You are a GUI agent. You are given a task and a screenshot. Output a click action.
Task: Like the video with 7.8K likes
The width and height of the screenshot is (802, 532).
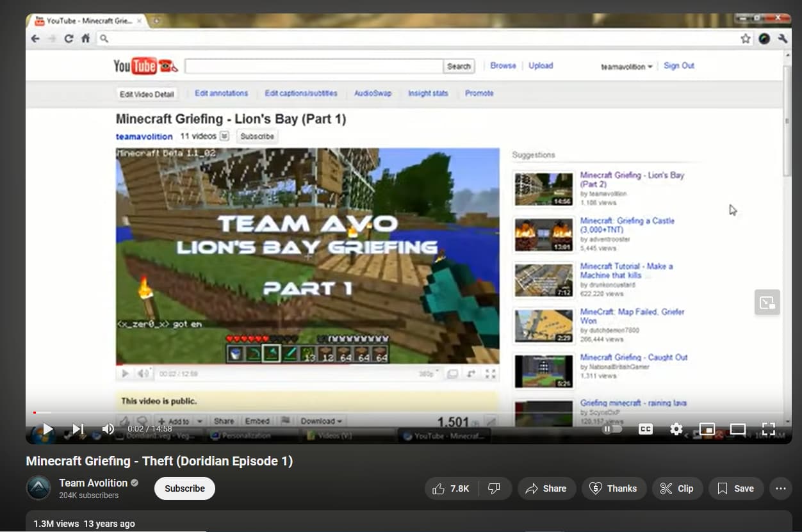451,488
